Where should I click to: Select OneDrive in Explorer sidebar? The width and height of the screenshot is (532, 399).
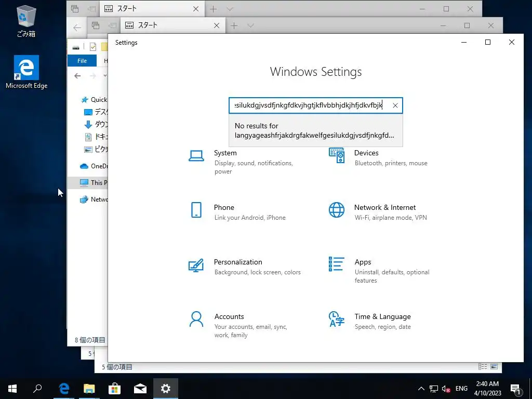tap(94, 166)
